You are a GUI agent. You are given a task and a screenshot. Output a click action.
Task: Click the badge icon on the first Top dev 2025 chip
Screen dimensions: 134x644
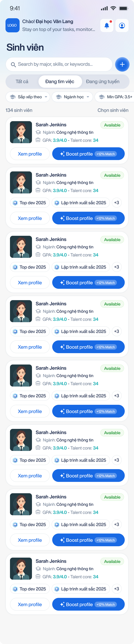click(x=15, y=203)
